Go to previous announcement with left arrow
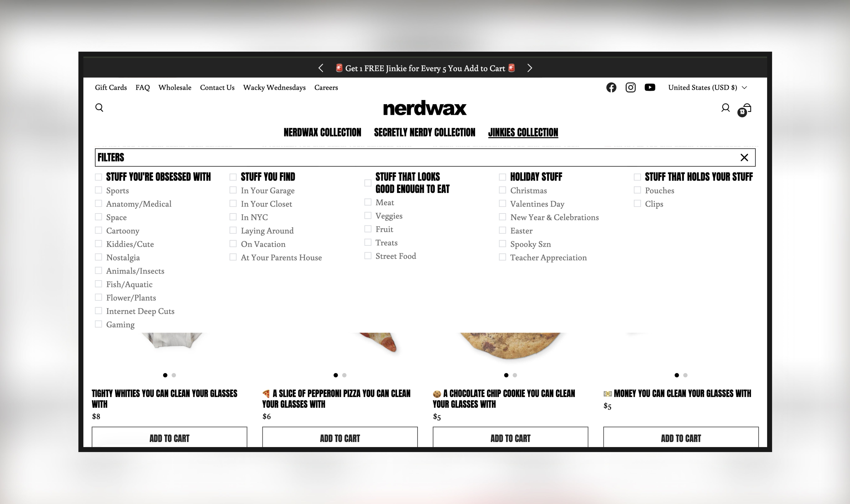This screenshot has height=504, width=850. (321, 68)
